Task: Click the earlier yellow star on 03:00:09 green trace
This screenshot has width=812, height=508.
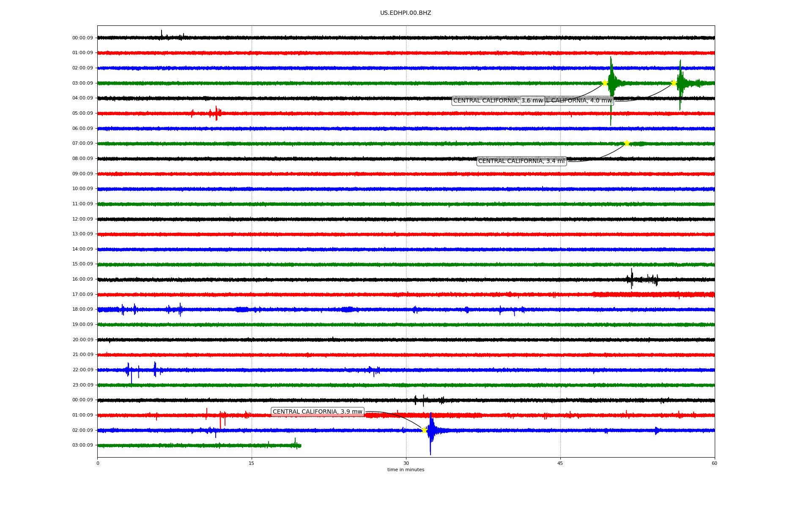Action: pos(605,83)
